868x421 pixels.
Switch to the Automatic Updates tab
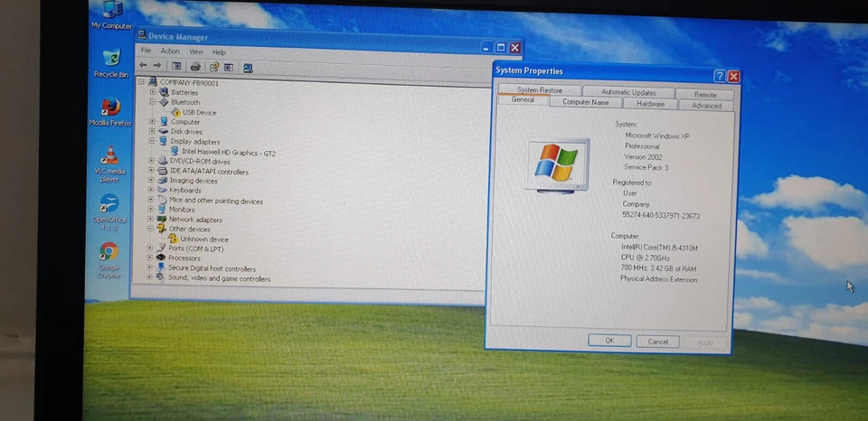628,92
